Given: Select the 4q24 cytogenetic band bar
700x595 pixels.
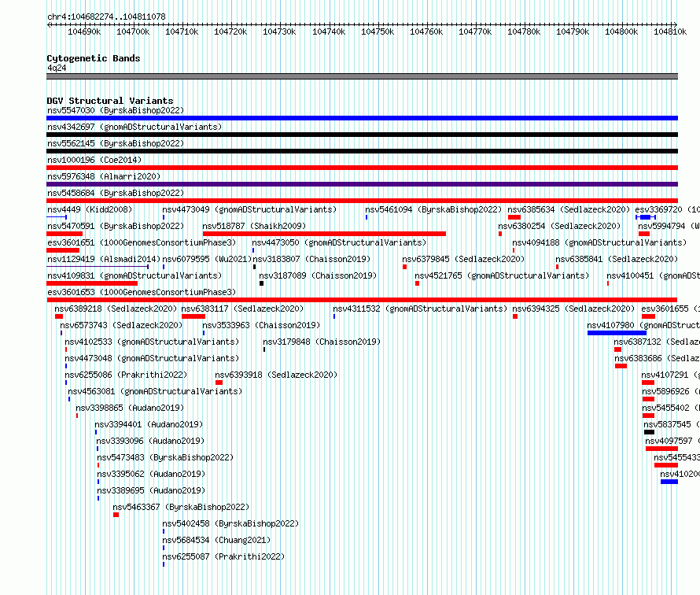Looking at the screenshot, I should 362,76.
